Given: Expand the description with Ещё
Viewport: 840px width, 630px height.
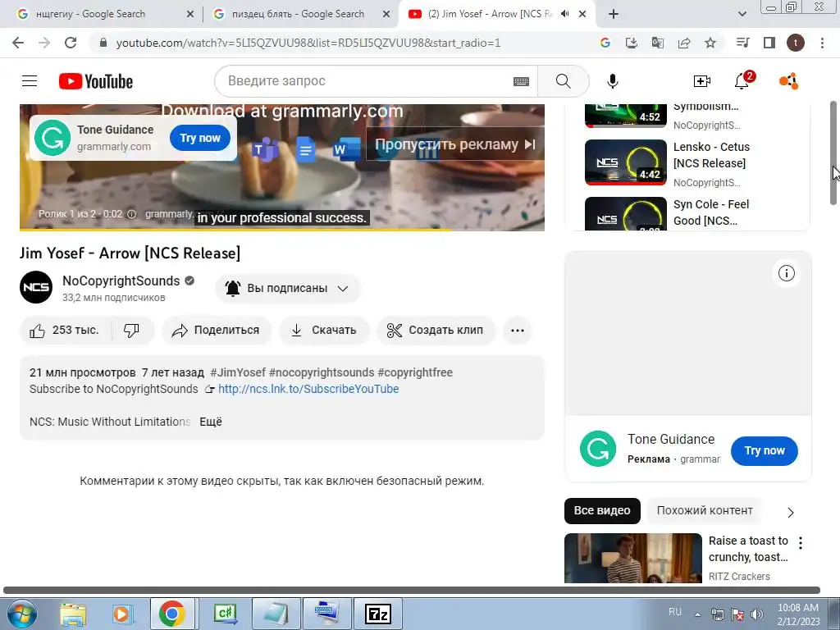Looking at the screenshot, I should 211,422.
